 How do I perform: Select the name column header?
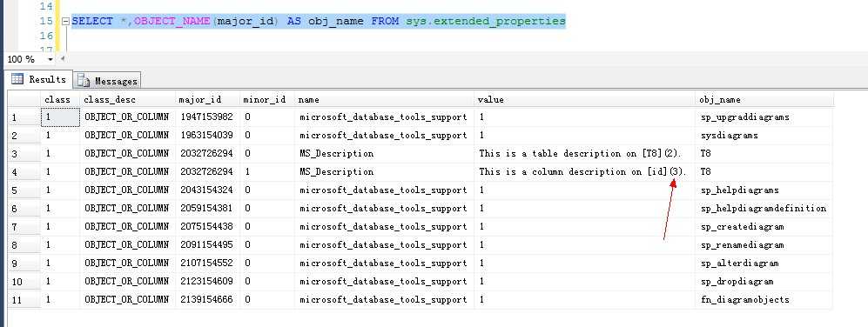384,100
